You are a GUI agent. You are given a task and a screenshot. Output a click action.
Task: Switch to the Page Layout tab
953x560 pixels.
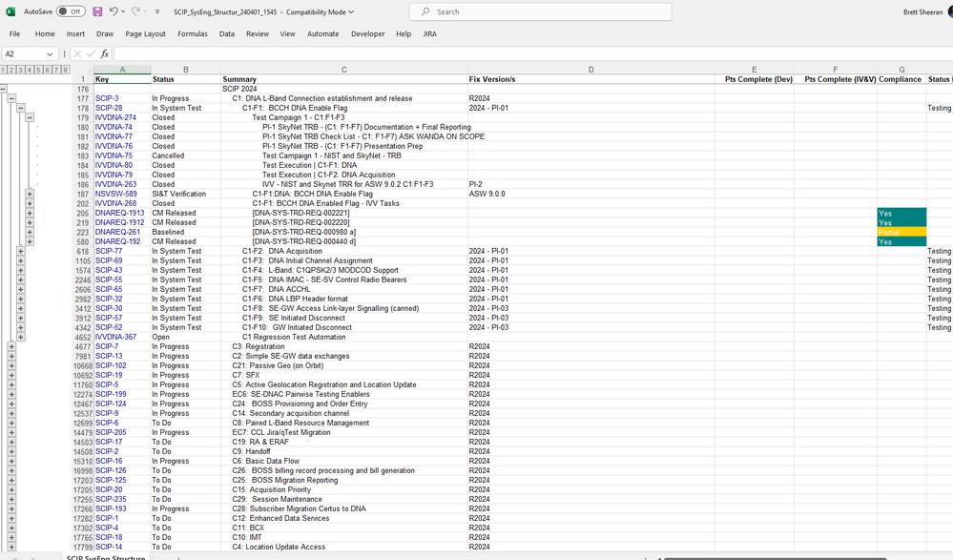tap(145, 34)
